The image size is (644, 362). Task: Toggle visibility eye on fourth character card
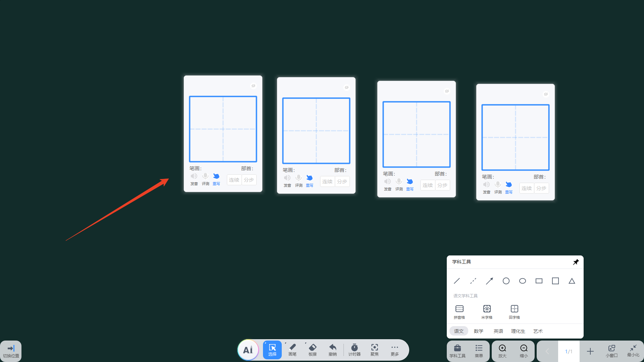546,94
